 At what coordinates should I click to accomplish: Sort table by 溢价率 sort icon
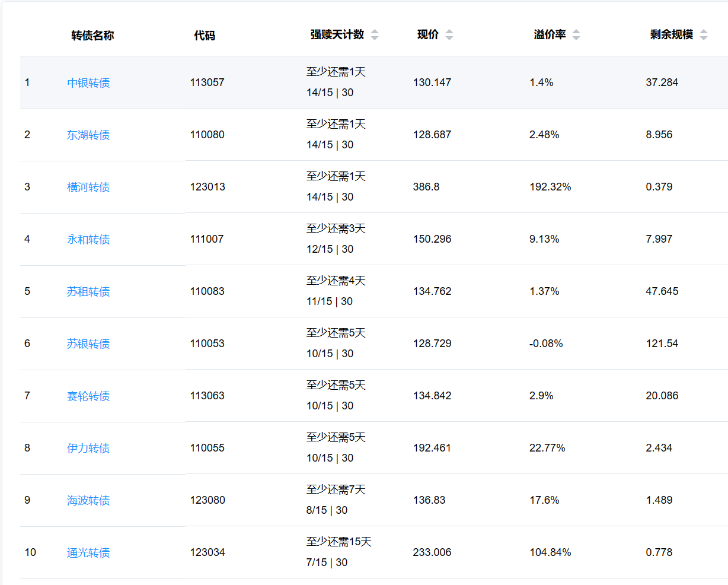point(576,35)
